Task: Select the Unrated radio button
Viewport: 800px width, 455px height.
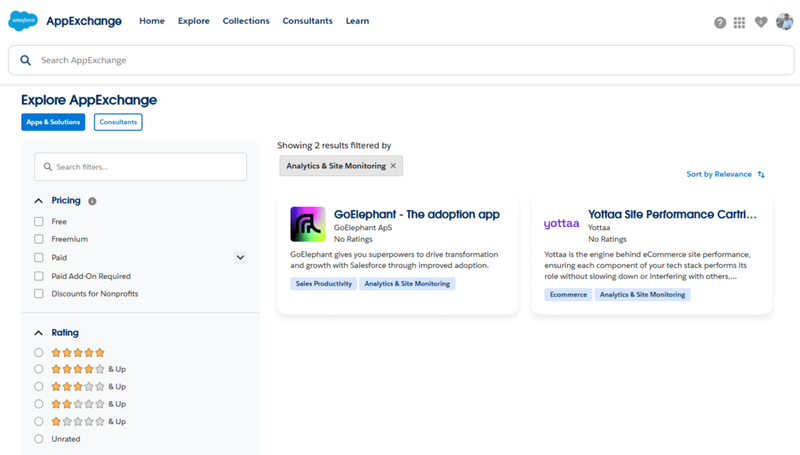Action: [39, 439]
